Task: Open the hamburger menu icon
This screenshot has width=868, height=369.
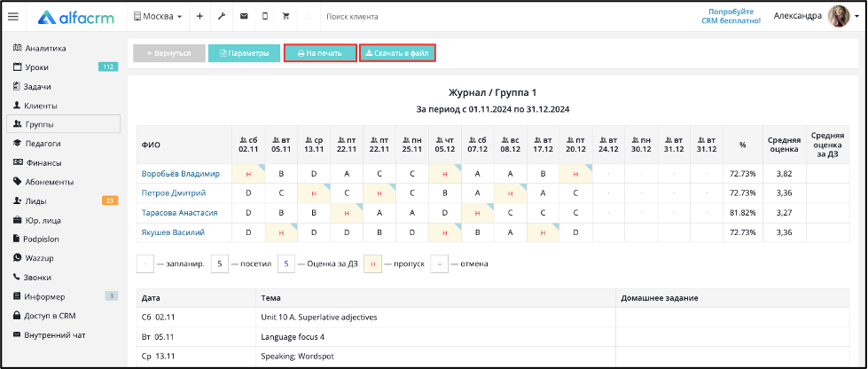Action: (x=12, y=17)
